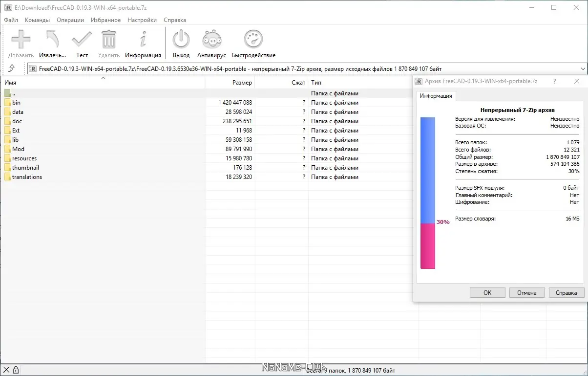The width and height of the screenshot is (588, 376).
Task: Select the data folder icon
Action: (x=7, y=112)
